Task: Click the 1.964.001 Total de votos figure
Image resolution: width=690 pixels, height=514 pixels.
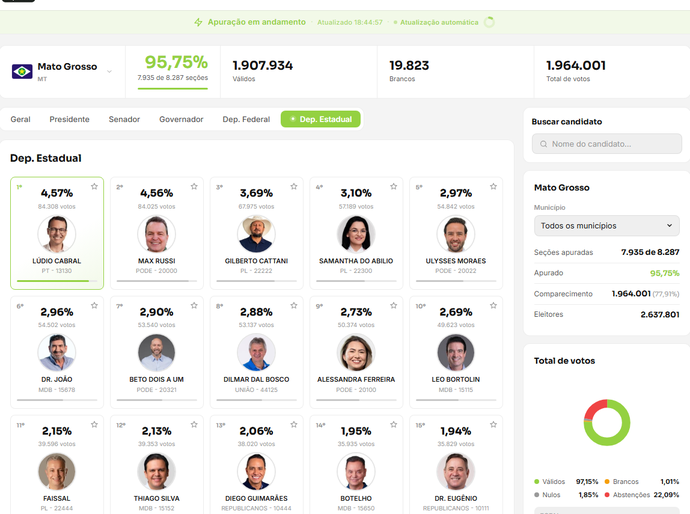Action: pyautogui.click(x=576, y=66)
